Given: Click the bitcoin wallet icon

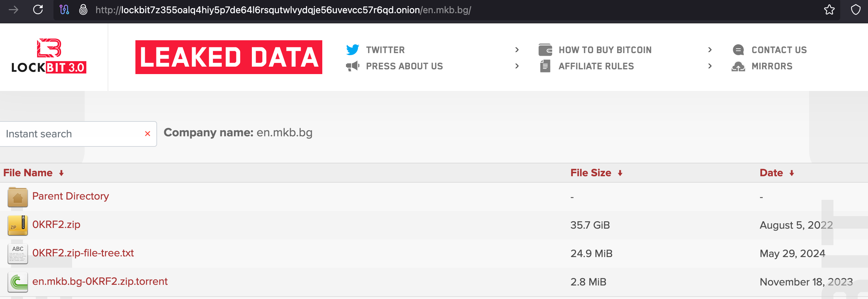Looking at the screenshot, I should (545, 50).
